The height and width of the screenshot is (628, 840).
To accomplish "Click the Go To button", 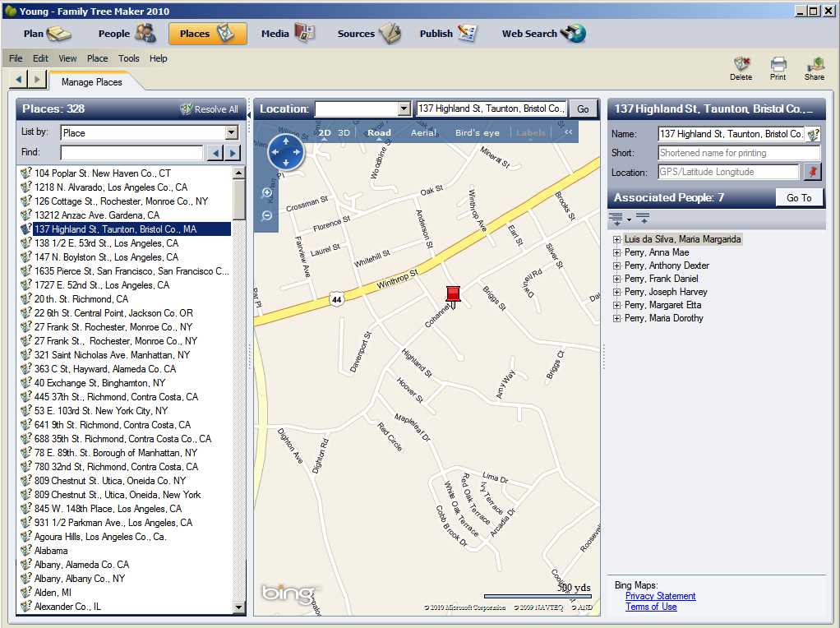I will tap(799, 198).
